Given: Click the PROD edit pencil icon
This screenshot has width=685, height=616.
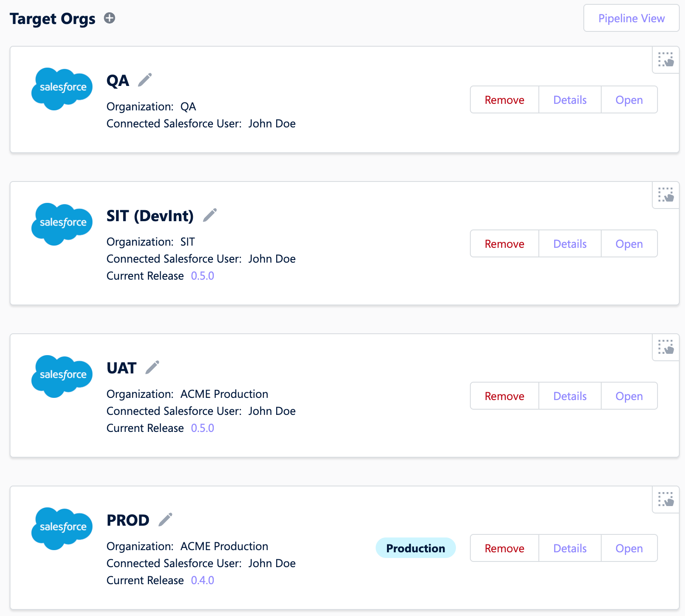Looking at the screenshot, I should point(165,520).
